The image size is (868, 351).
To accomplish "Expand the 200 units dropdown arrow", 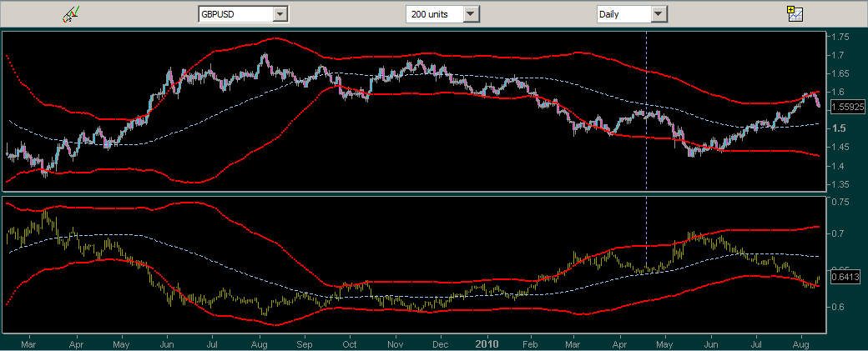I will pos(472,14).
